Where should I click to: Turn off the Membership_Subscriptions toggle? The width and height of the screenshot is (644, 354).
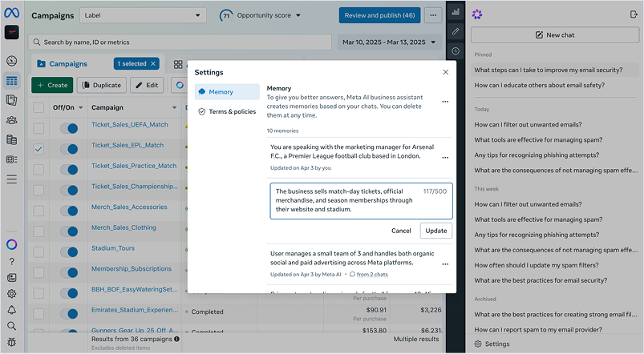click(x=69, y=272)
